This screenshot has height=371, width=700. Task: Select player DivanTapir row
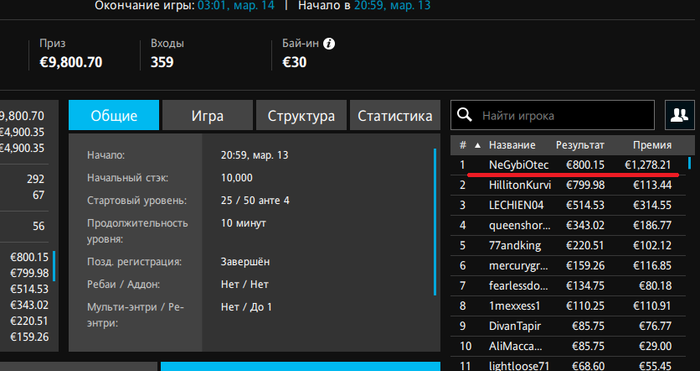[x=568, y=326]
